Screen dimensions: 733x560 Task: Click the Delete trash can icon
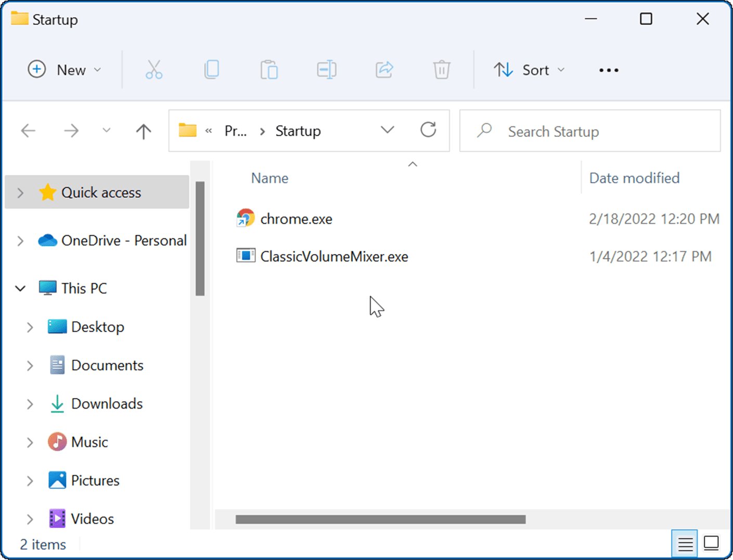(442, 69)
